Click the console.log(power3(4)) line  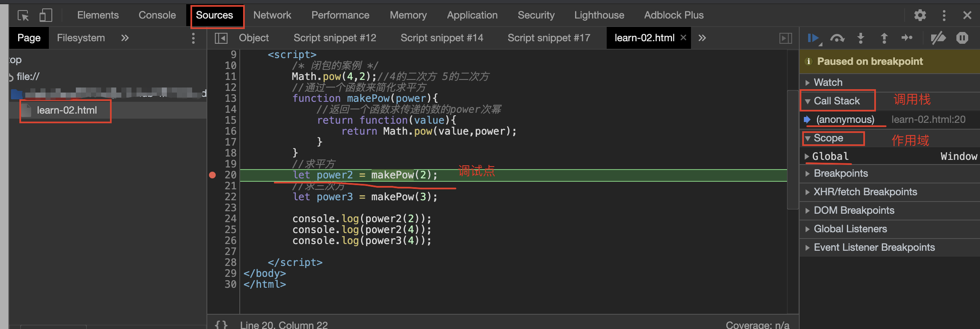362,241
